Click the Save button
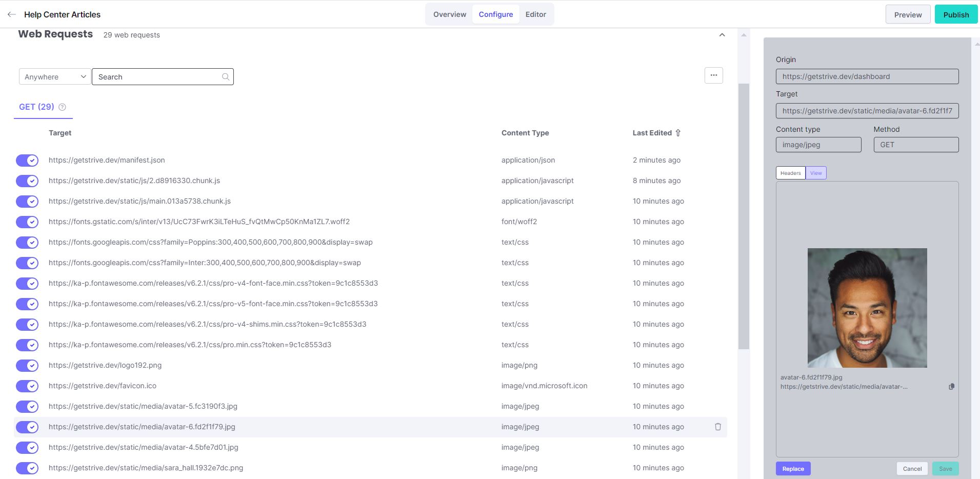 point(946,469)
